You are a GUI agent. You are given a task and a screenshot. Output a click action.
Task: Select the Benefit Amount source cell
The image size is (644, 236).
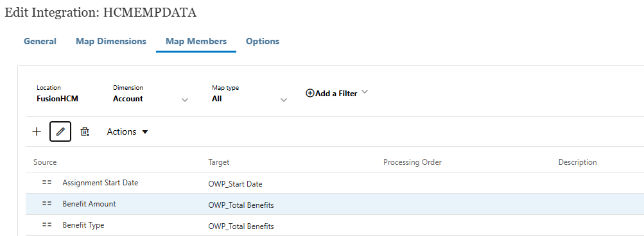89,204
